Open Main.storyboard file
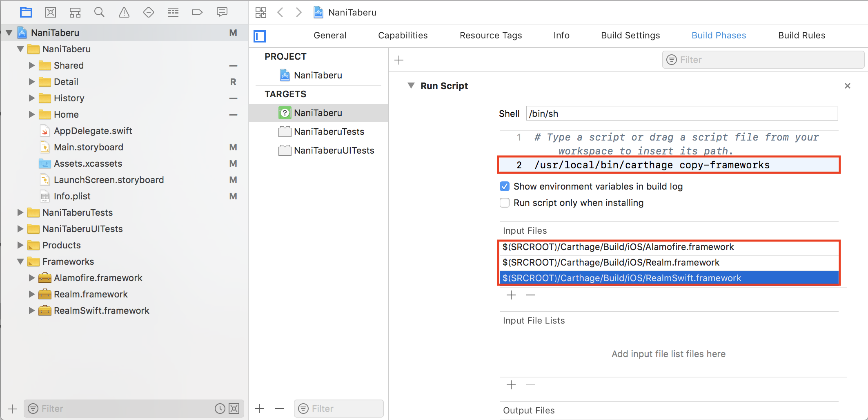 click(89, 147)
